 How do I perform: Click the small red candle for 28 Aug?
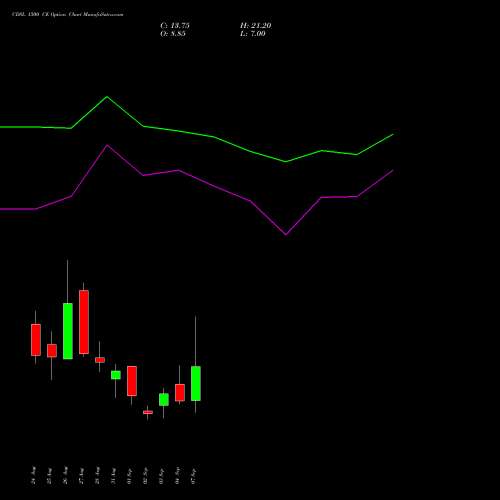coord(100,360)
